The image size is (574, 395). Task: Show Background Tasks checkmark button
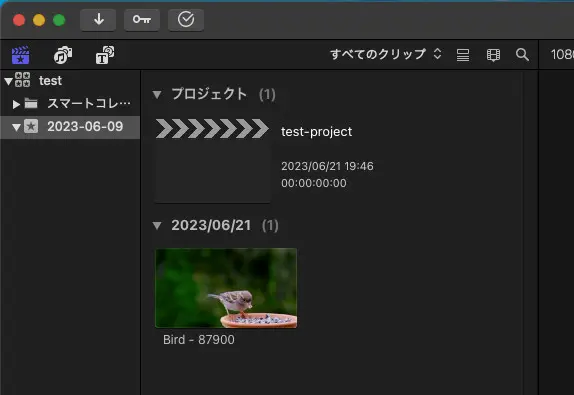pos(186,20)
